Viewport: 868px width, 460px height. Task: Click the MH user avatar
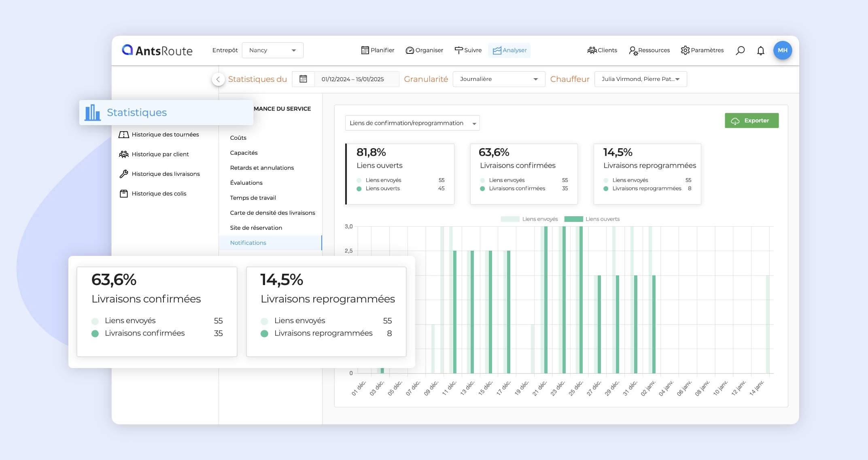point(782,50)
